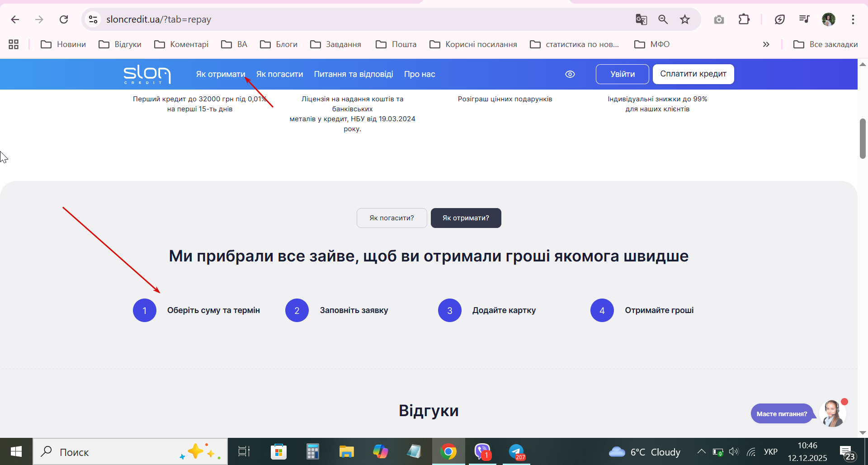Open the Windows Start menu
This screenshot has width=868, height=465.
(x=16, y=451)
